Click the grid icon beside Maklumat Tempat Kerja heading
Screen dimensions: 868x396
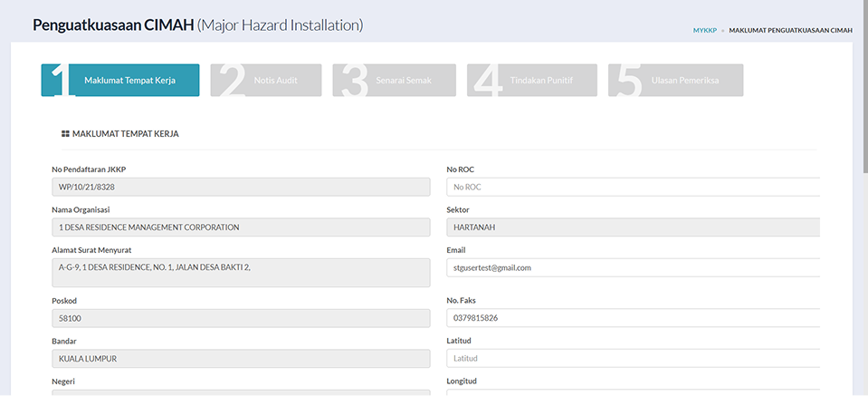[65, 134]
